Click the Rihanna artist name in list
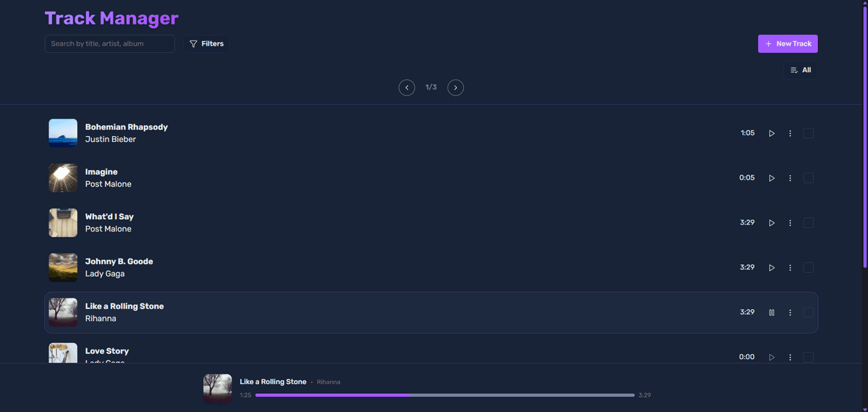The height and width of the screenshot is (412, 868). [101, 319]
